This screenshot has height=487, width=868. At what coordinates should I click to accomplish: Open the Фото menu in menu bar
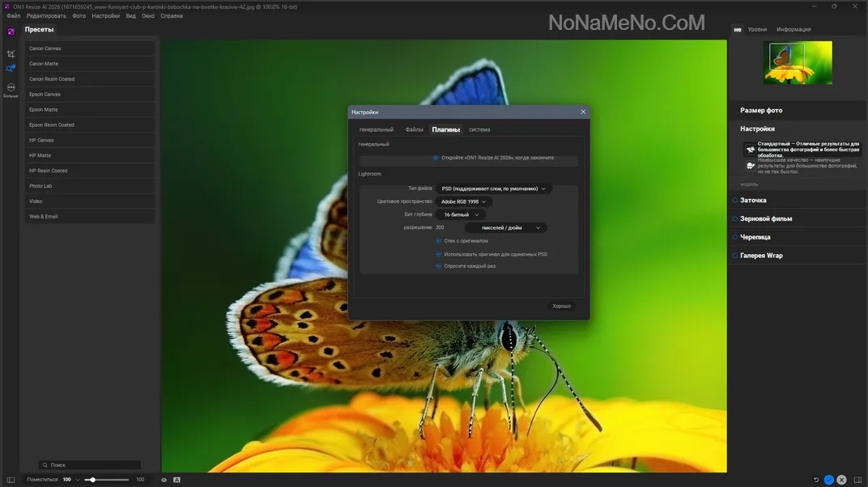(x=79, y=16)
